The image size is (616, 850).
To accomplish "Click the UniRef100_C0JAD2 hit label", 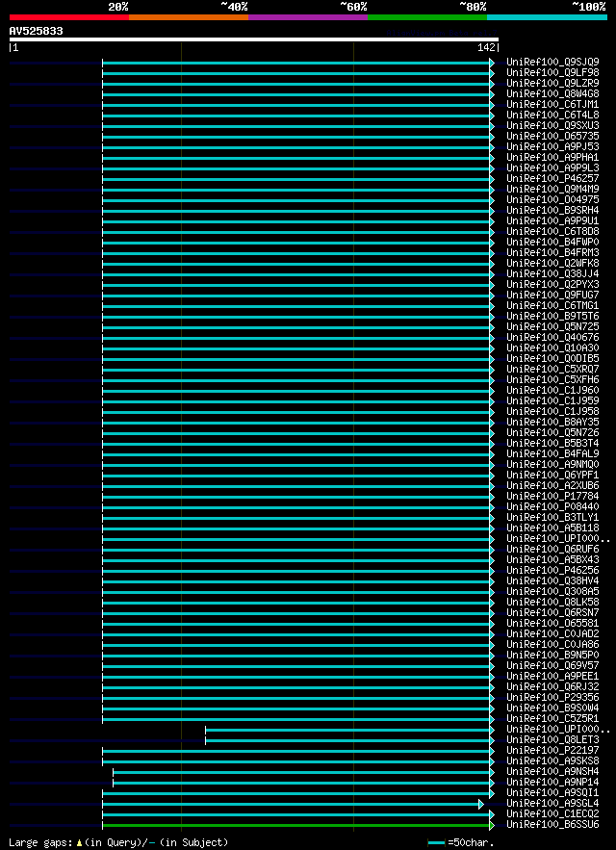I will point(552,633).
